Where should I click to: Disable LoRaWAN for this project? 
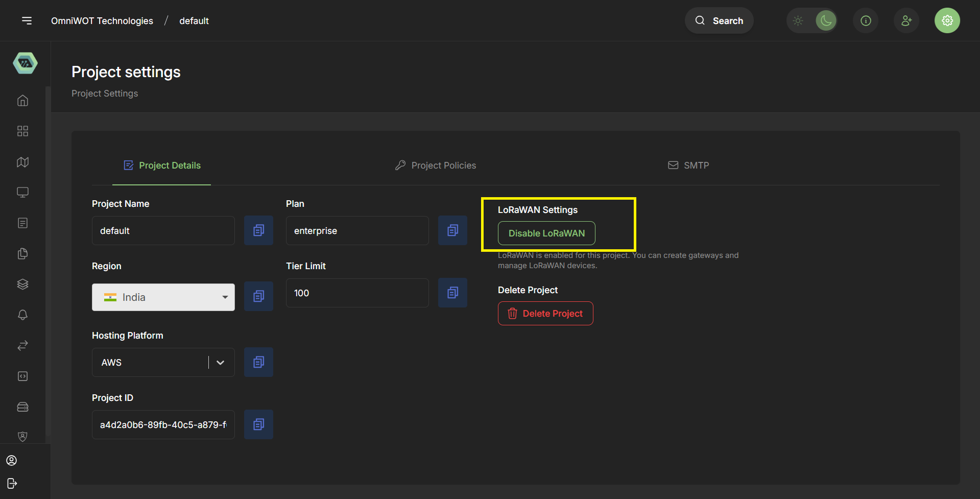[546, 233]
